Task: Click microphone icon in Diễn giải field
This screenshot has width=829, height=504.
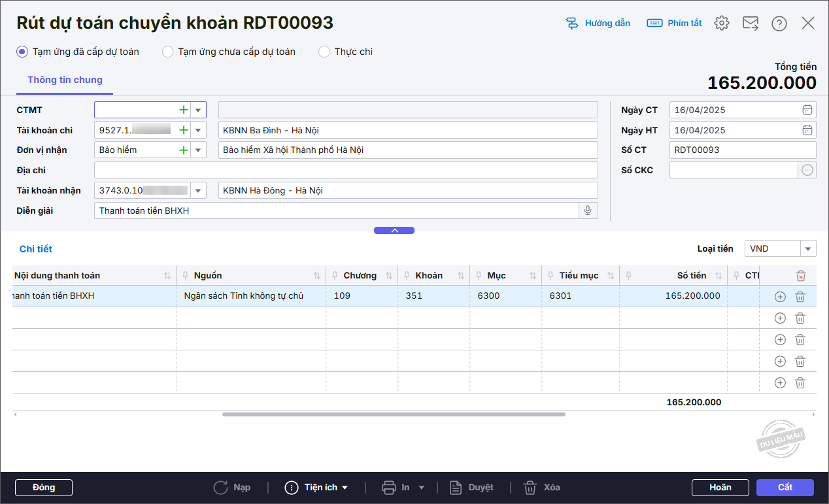Action: tap(588, 210)
